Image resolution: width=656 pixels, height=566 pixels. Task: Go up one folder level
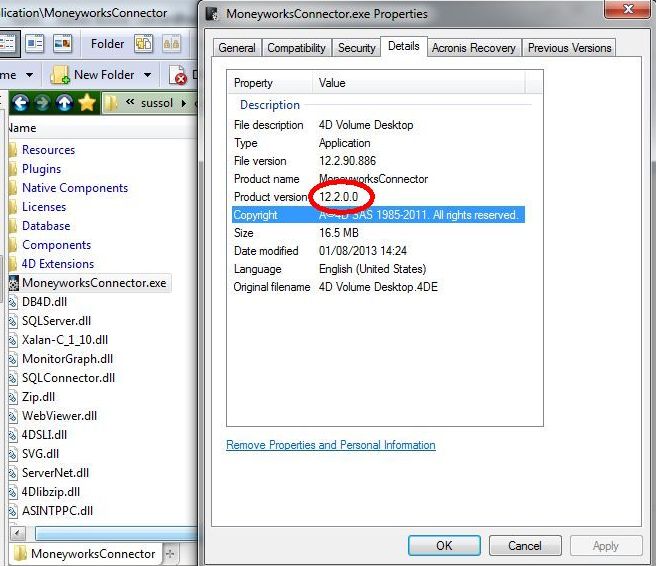coord(64,103)
